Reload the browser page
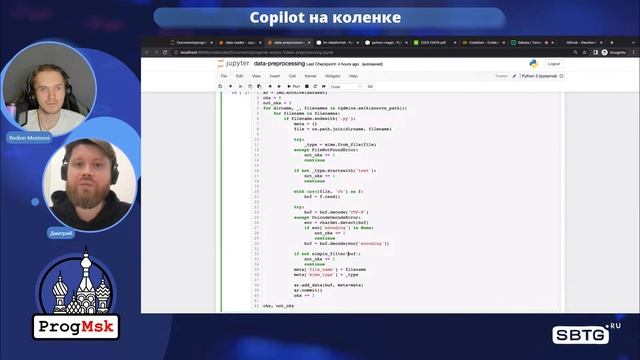640x360 pixels. [x=165, y=52]
